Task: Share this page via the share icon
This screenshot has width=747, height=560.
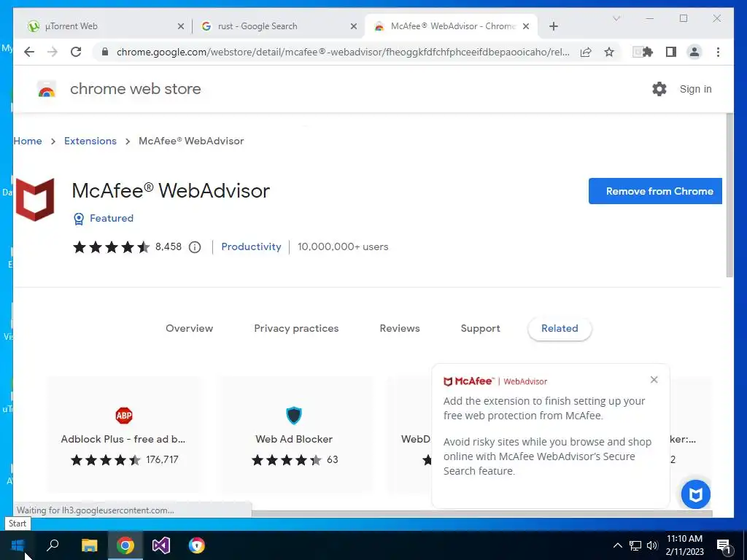Action: pos(586,52)
